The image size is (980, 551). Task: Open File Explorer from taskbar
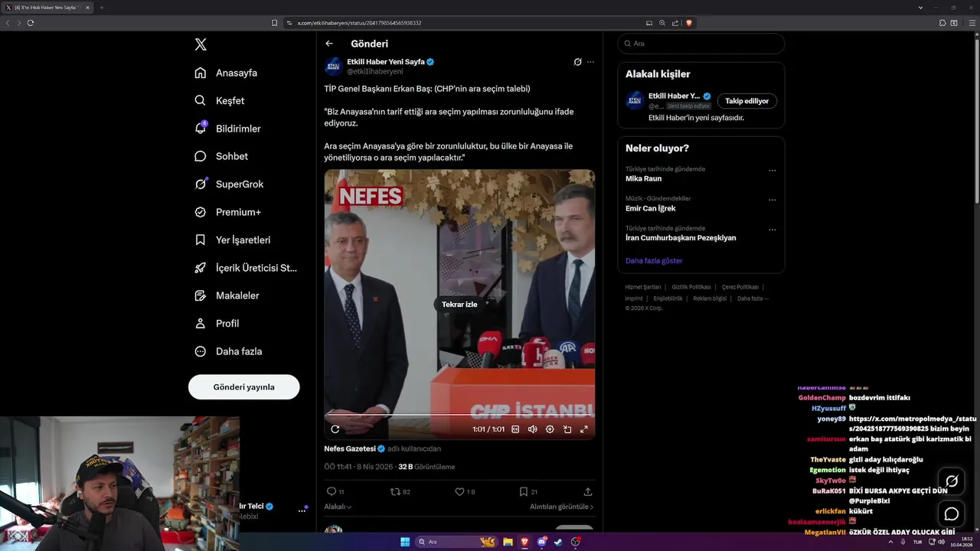tap(508, 542)
